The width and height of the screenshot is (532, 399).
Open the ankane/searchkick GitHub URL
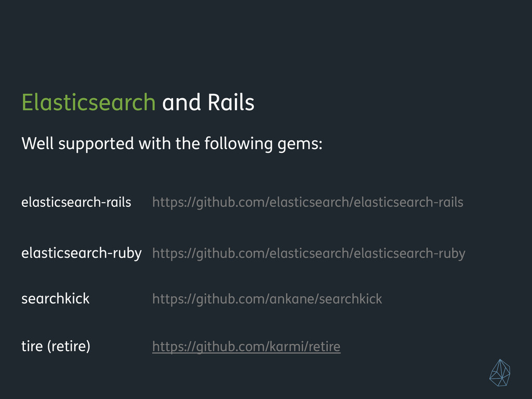click(267, 299)
